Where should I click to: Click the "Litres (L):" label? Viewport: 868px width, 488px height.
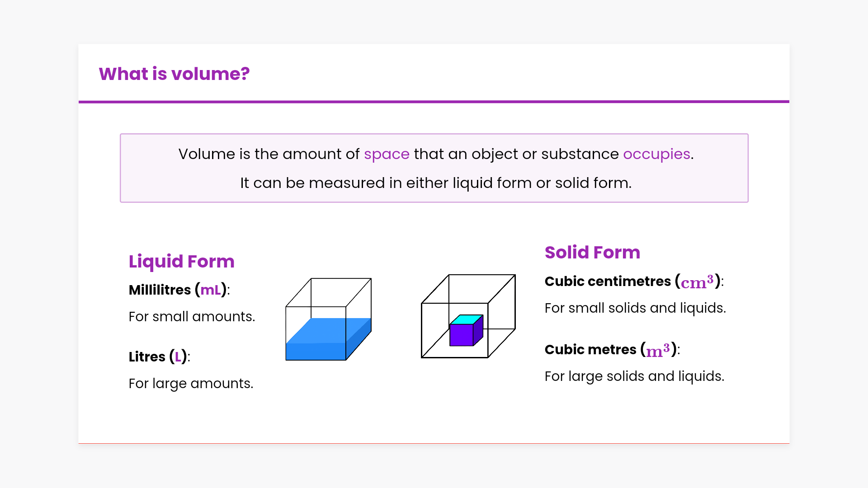[x=159, y=357]
